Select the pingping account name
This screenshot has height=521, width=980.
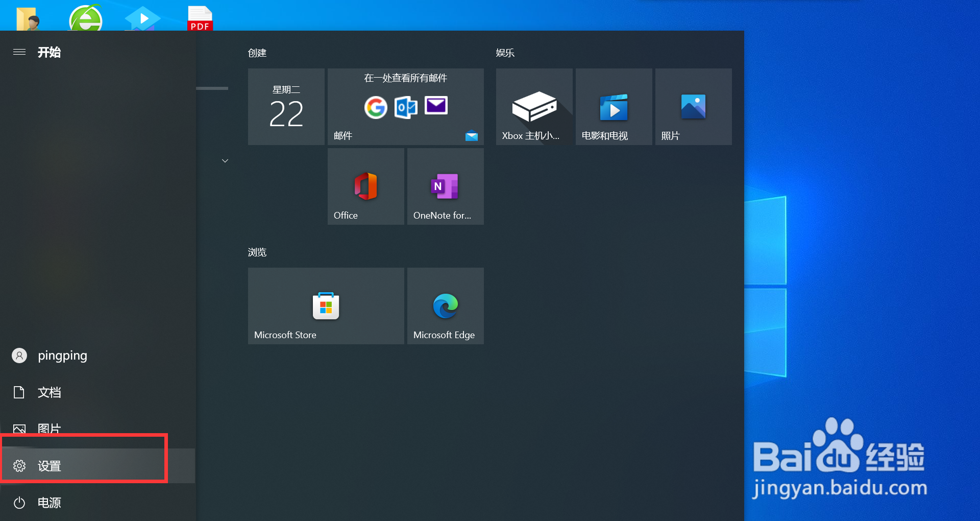point(62,356)
